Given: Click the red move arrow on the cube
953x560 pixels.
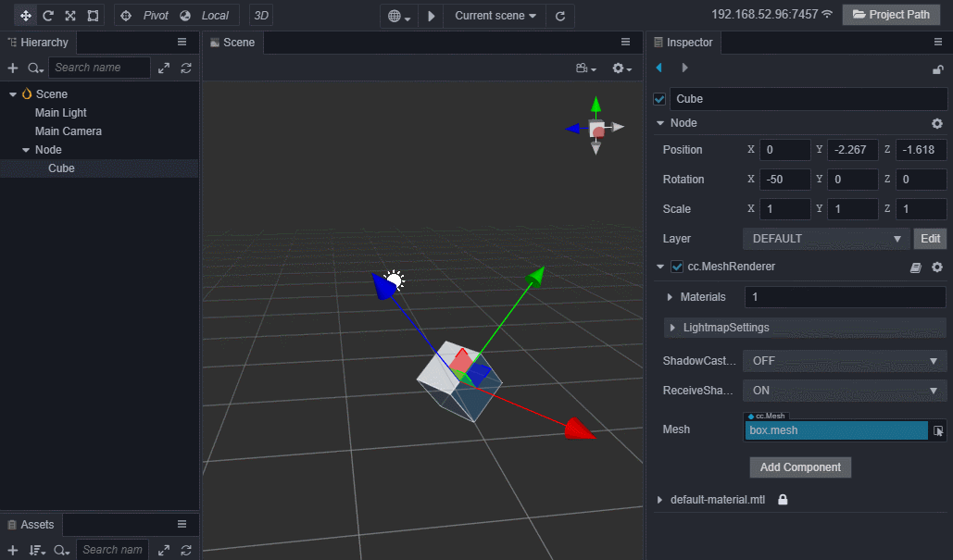Looking at the screenshot, I should tap(579, 429).
